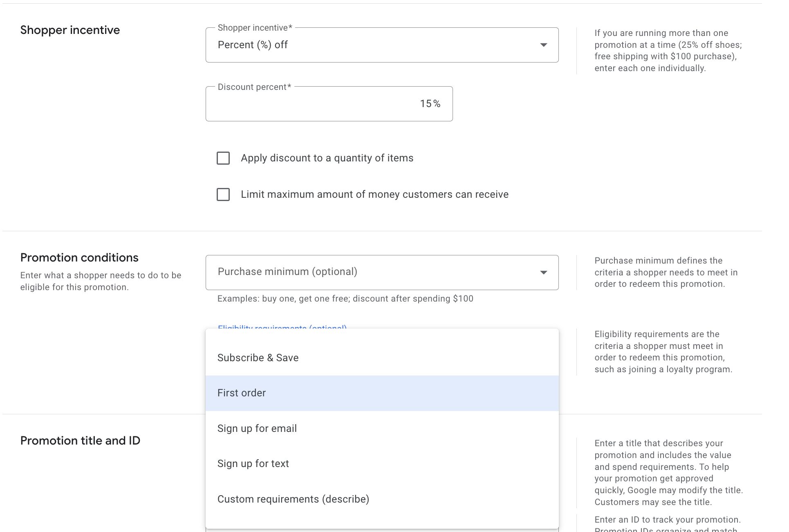This screenshot has width=789, height=532.
Task: Click the "Shopper incentive" section heading
Action: (70, 30)
